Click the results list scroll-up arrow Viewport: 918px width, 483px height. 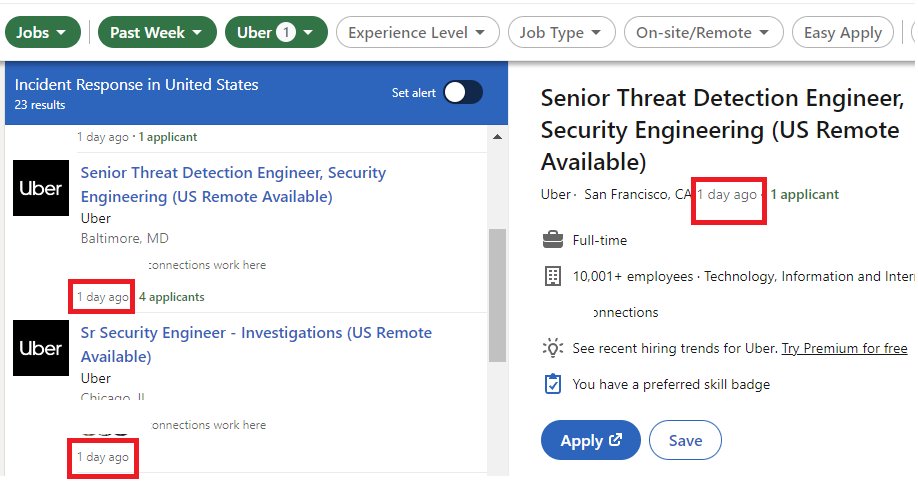(497, 137)
